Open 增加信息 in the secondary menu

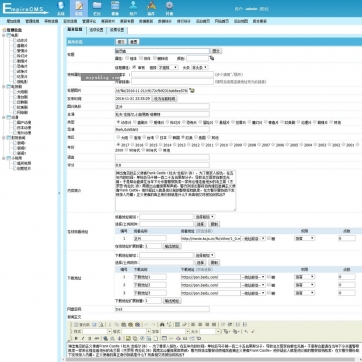(x=13, y=21)
